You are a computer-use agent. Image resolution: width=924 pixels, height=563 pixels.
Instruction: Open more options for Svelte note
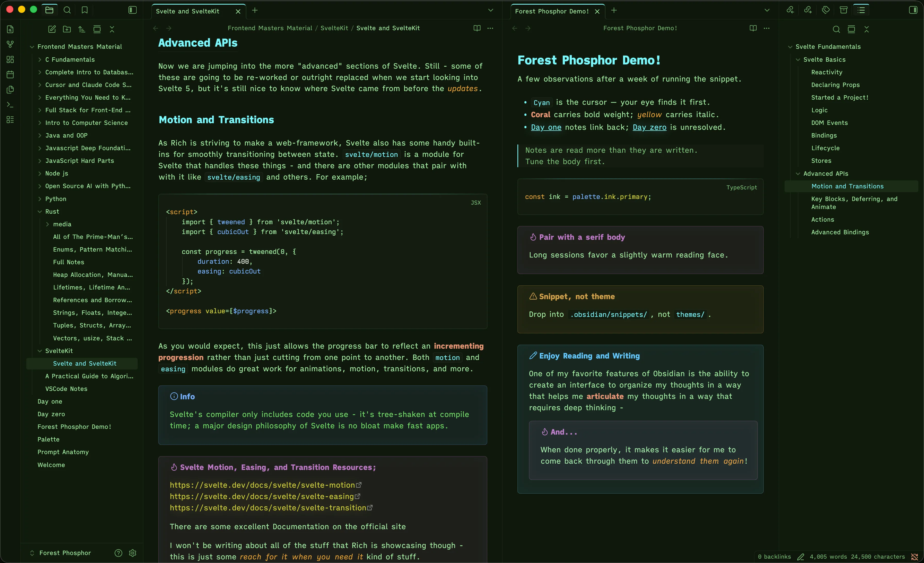(490, 28)
